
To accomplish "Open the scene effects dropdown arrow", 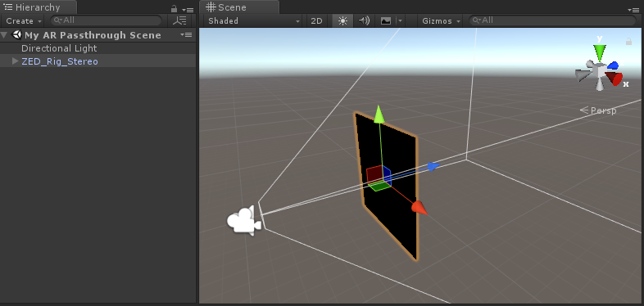I will [401, 21].
